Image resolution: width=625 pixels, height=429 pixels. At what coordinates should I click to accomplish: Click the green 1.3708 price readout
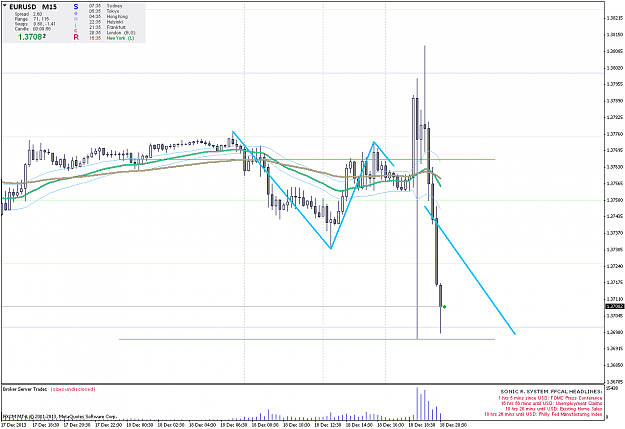(x=31, y=37)
